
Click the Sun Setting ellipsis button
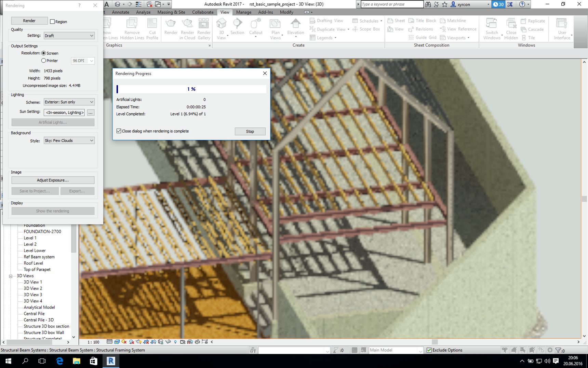point(91,113)
